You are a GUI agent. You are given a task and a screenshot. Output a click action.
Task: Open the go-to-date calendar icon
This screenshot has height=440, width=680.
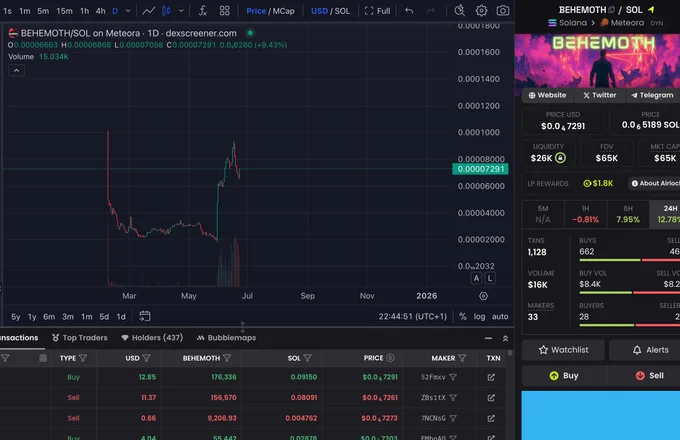coord(145,316)
